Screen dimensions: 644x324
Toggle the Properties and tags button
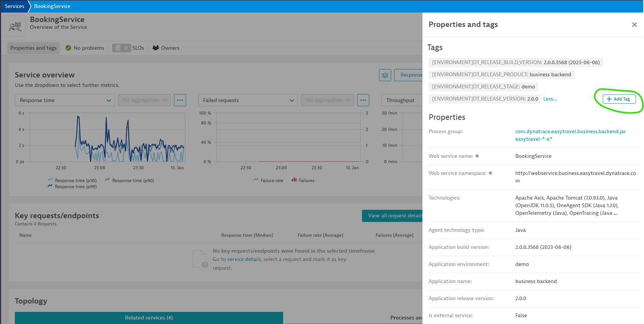[x=33, y=48]
